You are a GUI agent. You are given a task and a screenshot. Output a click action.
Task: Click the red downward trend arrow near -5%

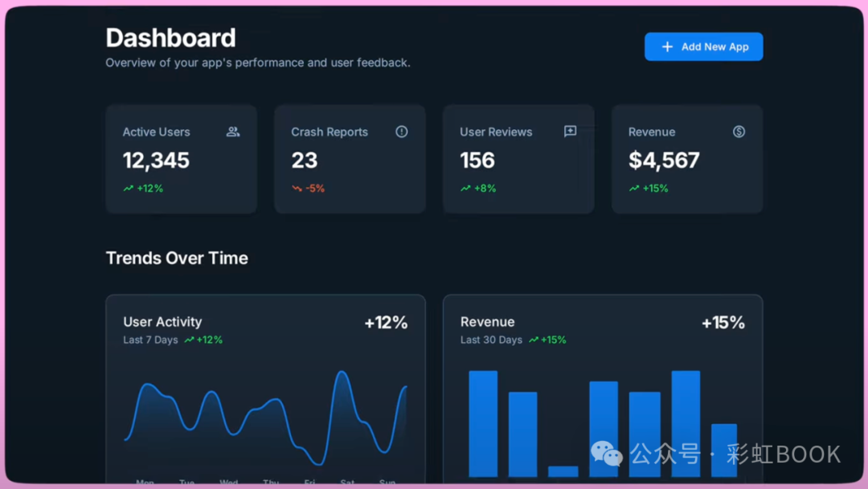(x=297, y=189)
